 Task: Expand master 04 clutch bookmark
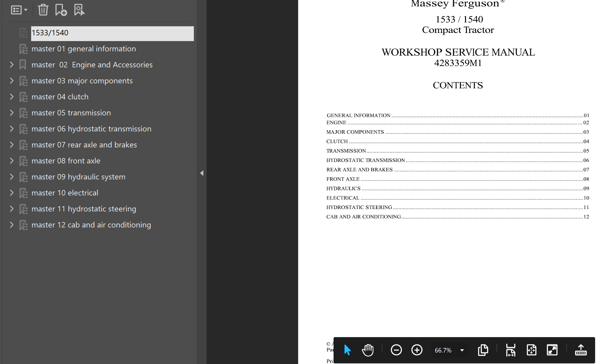11,97
